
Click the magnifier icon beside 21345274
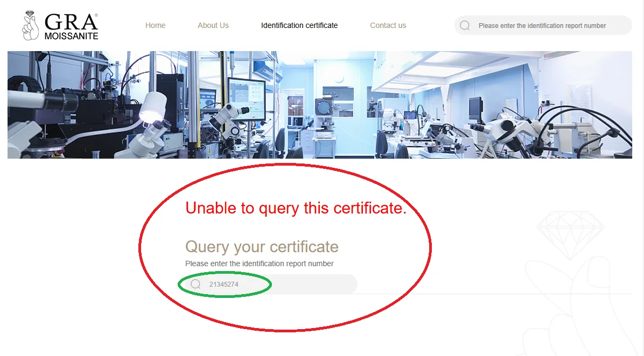point(195,284)
